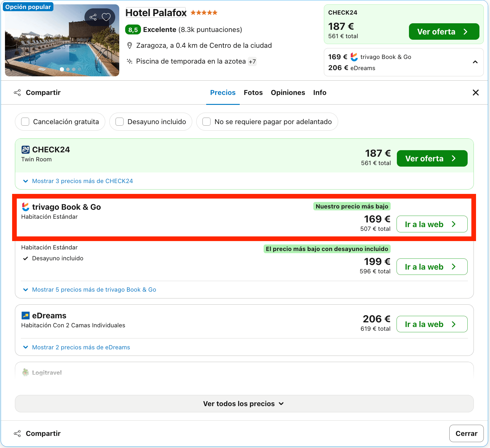This screenshot has width=490, height=448.
Task: Click the CHECK24 logo icon in the price list
Action: [x=25, y=150]
